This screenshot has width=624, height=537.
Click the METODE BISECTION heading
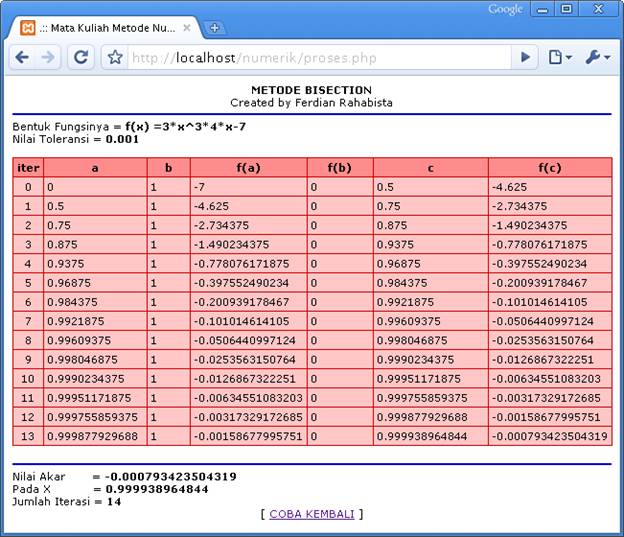point(312,90)
